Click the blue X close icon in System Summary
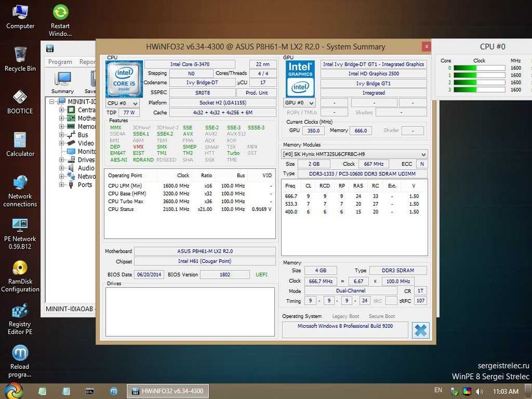This screenshot has width=532, height=399. (420, 330)
